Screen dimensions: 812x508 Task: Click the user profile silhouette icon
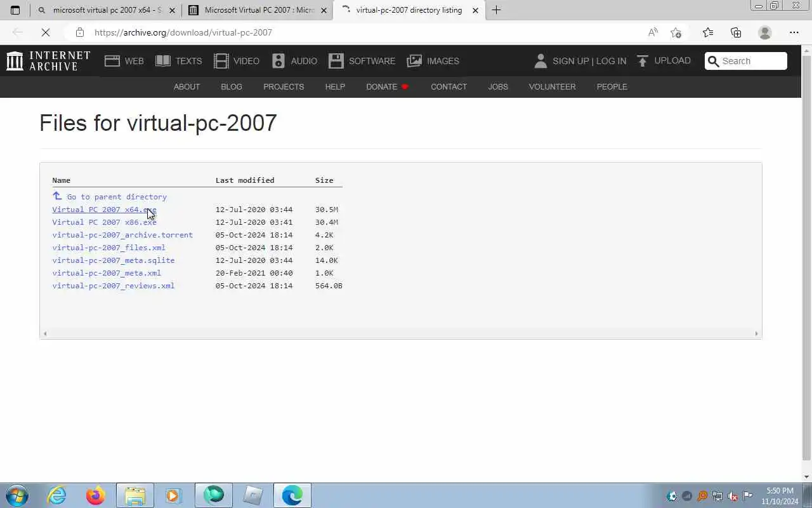[x=540, y=61]
